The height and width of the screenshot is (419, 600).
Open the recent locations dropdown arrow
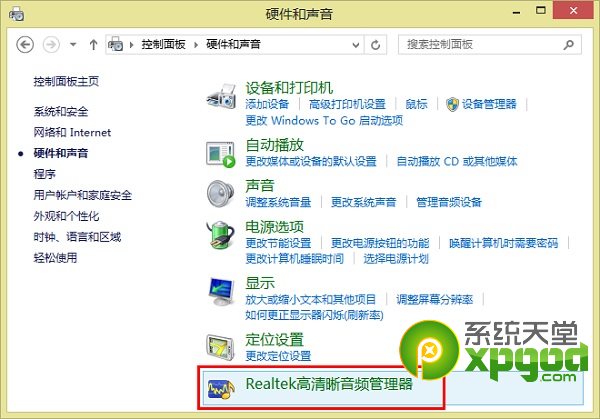(73, 45)
